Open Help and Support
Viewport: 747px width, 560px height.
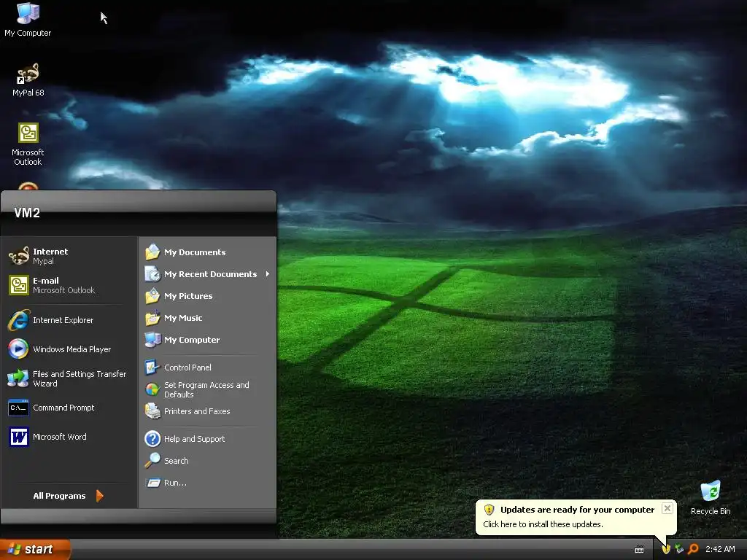[207, 438]
